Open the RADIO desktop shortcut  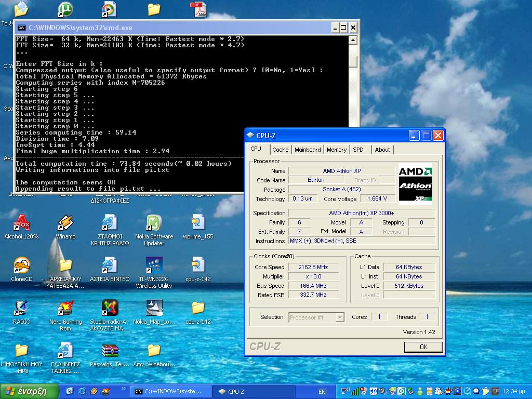point(21,308)
